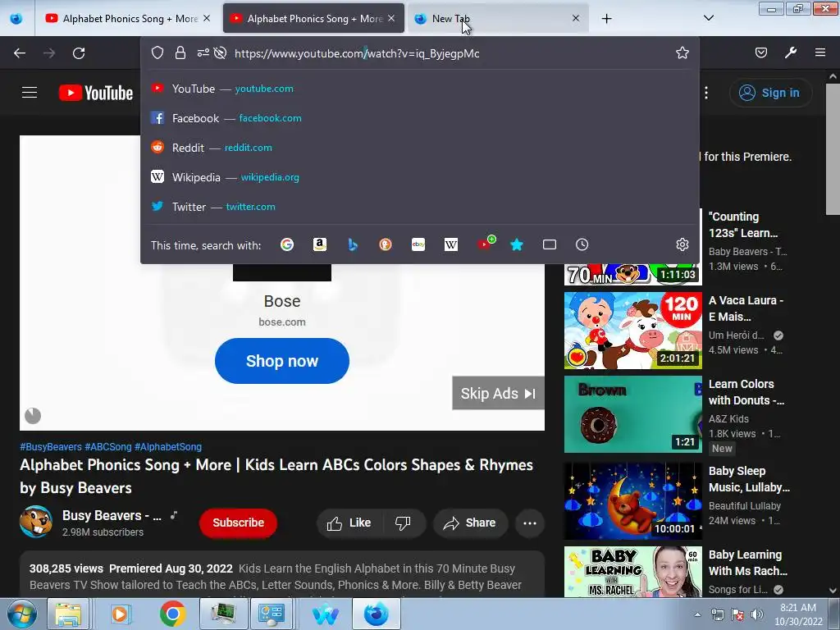The image size is (840, 630).
Task: Open the #AlphabetSong hashtag link
Action: (168, 447)
